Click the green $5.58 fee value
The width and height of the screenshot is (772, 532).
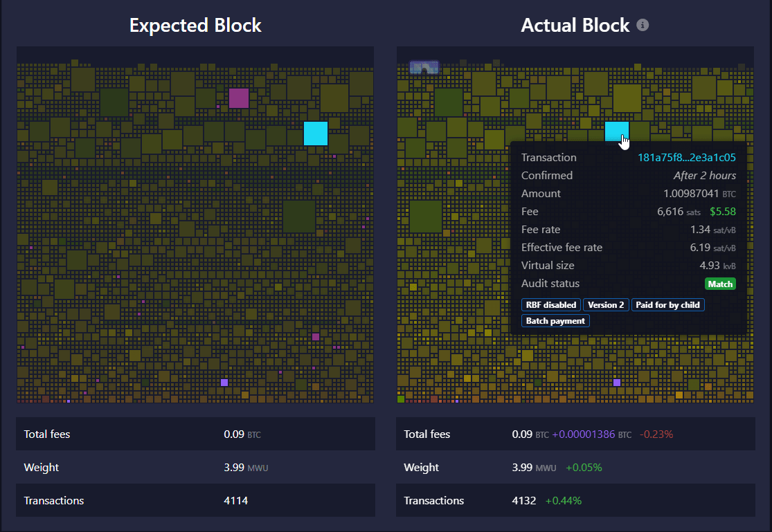[723, 212]
